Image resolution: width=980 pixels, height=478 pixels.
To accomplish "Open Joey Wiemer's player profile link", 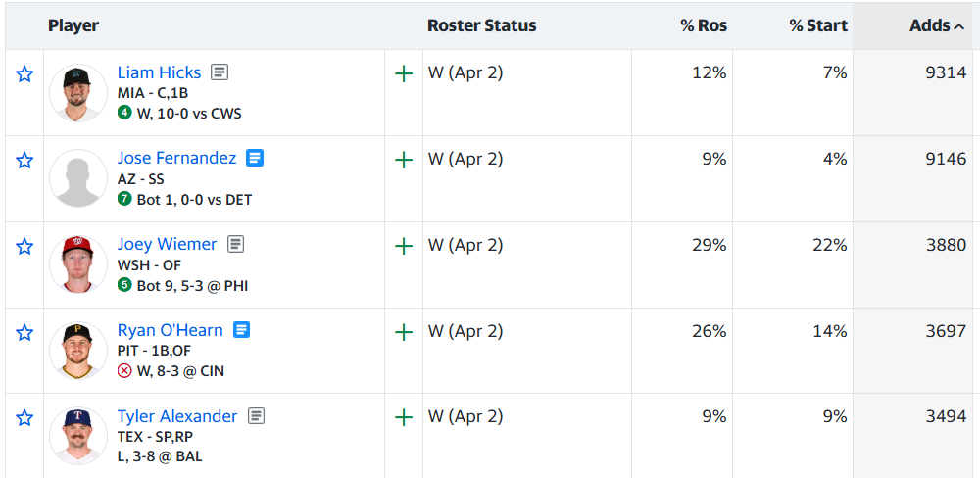I will [168, 244].
